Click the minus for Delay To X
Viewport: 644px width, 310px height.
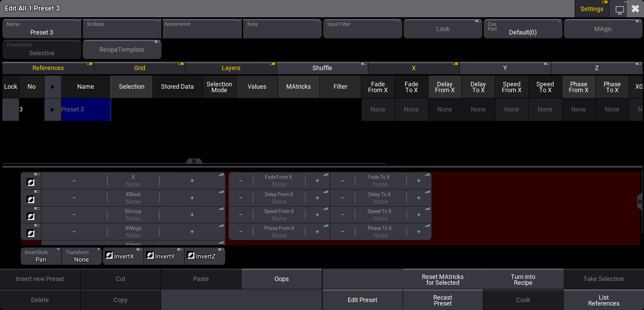click(342, 198)
